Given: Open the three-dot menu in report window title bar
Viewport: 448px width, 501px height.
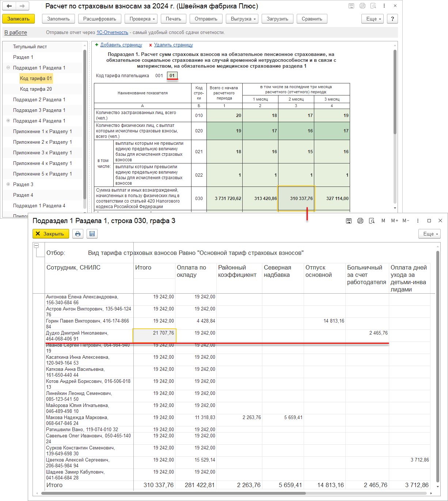Looking at the screenshot, I should (x=384, y=6).
